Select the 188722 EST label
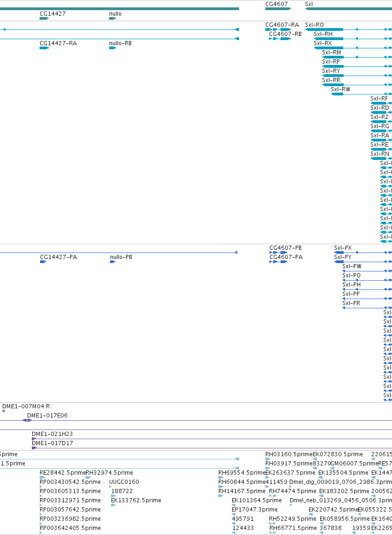The width and height of the screenshot is (392, 535). click(x=122, y=491)
